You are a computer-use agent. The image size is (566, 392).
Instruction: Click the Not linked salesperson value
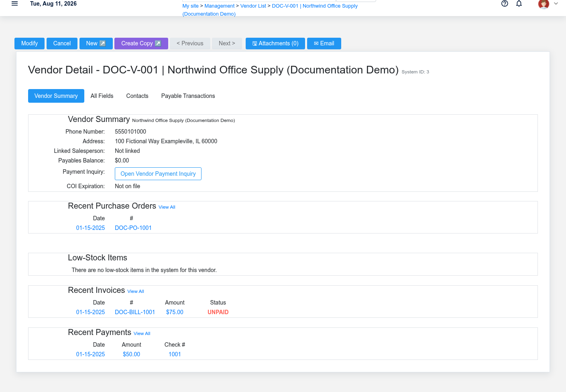tap(127, 151)
